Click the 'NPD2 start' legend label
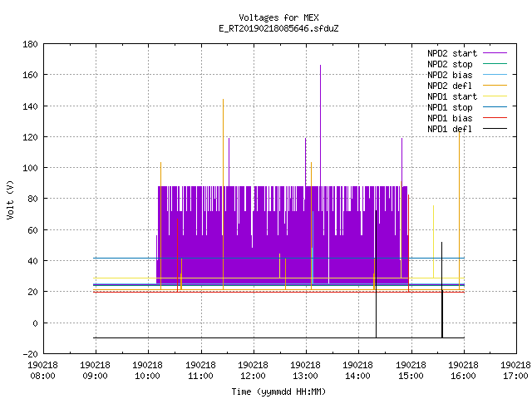 (x=452, y=53)
